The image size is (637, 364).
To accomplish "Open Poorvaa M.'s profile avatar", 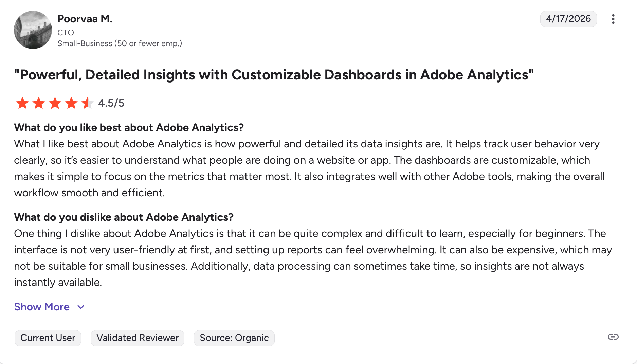I will [x=33, y=30].
